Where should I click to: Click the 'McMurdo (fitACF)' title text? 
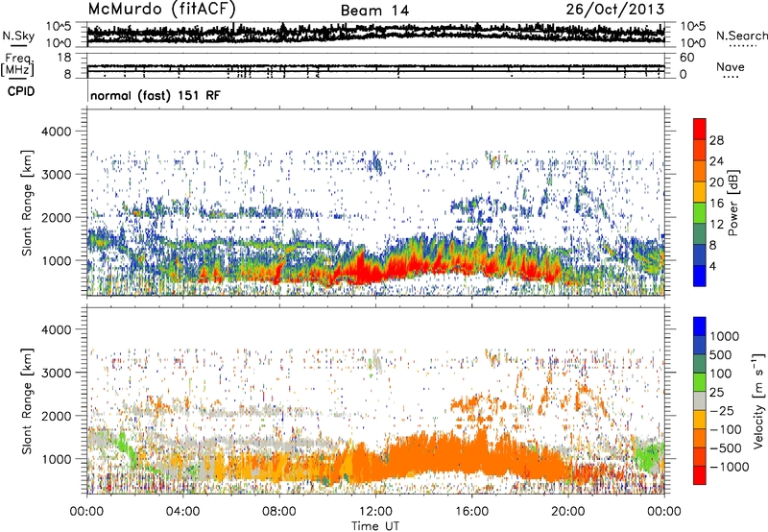(x=161, y=9)
